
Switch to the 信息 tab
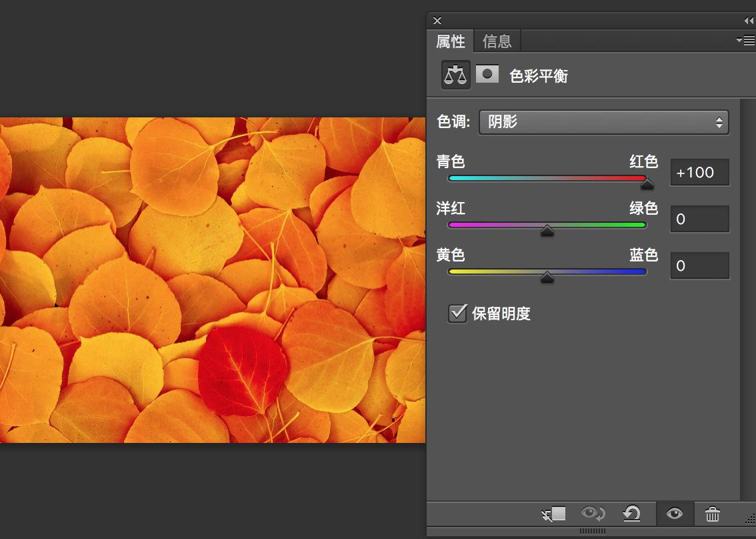[497, 41]
